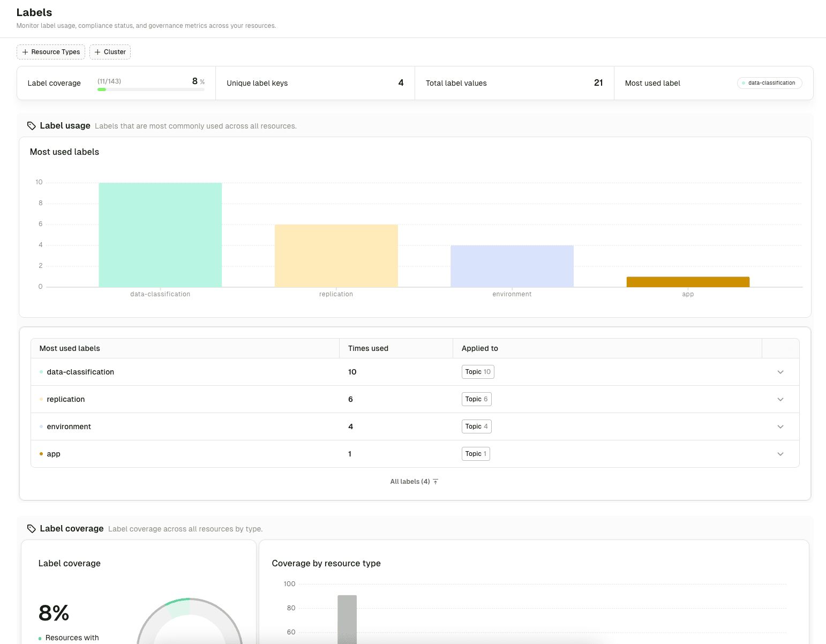Toggle the Resources with legend dot
826x644 pixels.
point(40,638)
